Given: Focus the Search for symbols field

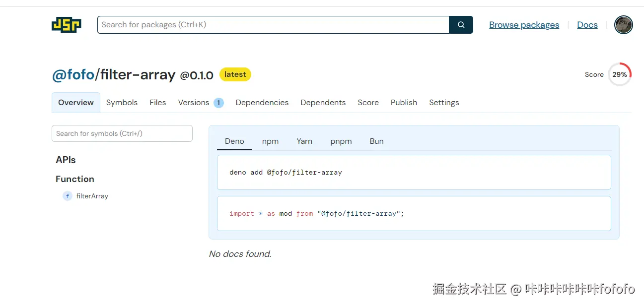Looking at the screenshot, I should click(122, 133).
